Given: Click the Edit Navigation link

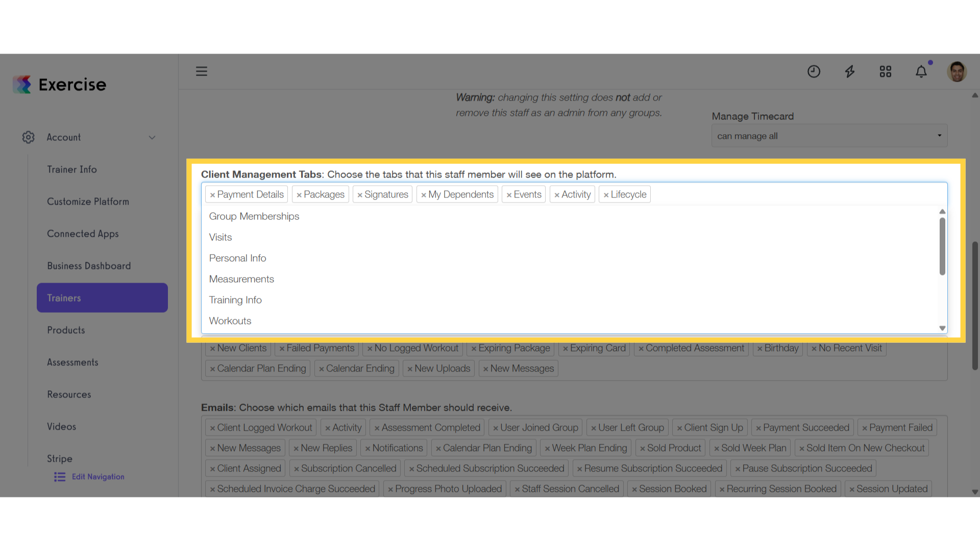Looking at the screenshot, I should pyautogui.click(x=98, y=477).
